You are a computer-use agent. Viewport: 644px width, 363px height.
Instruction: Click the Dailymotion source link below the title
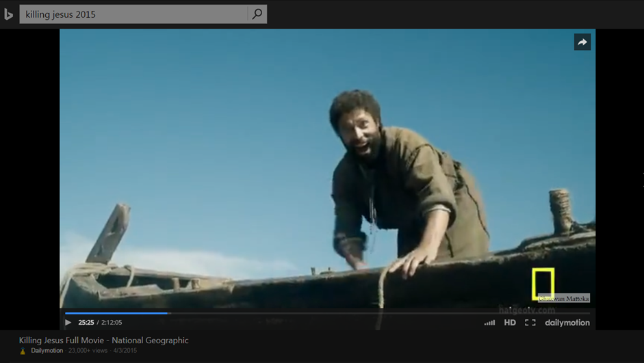click(47, 351)
